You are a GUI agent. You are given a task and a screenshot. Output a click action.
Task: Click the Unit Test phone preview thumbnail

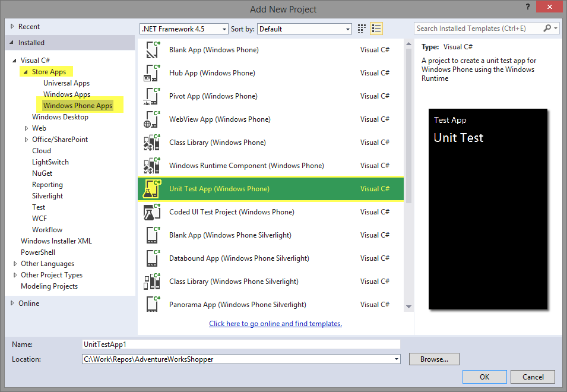tap(488, 209)
